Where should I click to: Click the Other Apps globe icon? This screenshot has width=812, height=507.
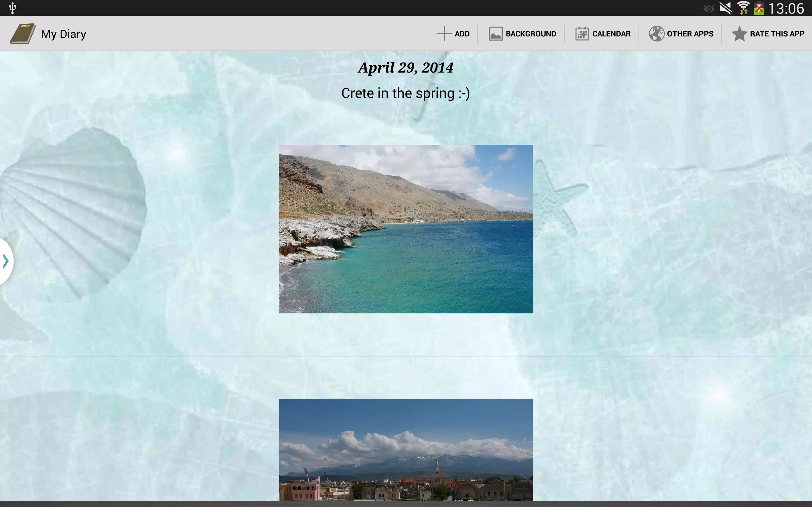point(656,34)
